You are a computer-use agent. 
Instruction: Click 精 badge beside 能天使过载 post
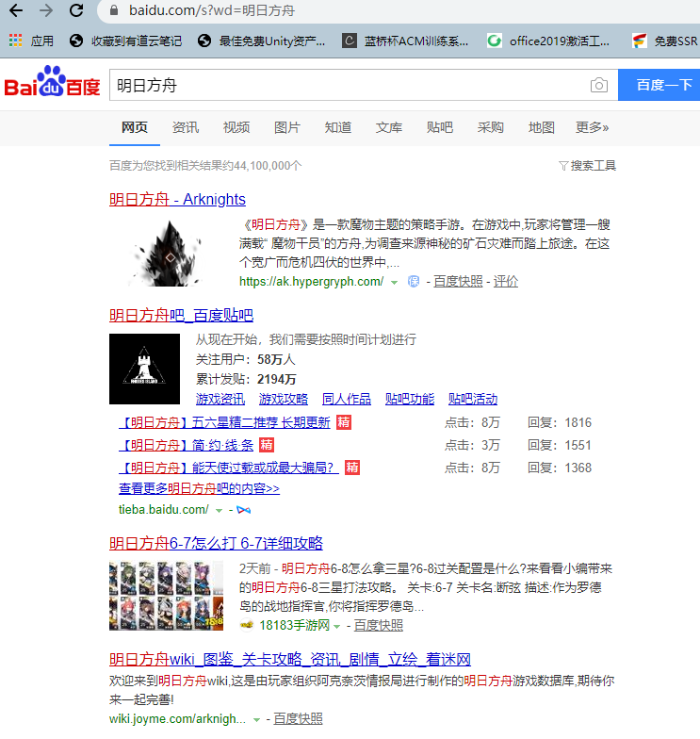[352, 468]
